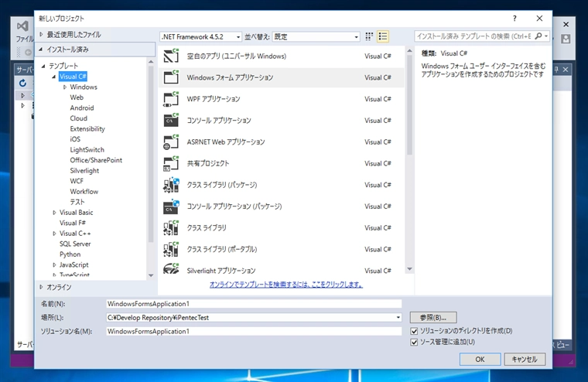Click the OK button
This screenshot has width=588, height=382.
[480, 359]
